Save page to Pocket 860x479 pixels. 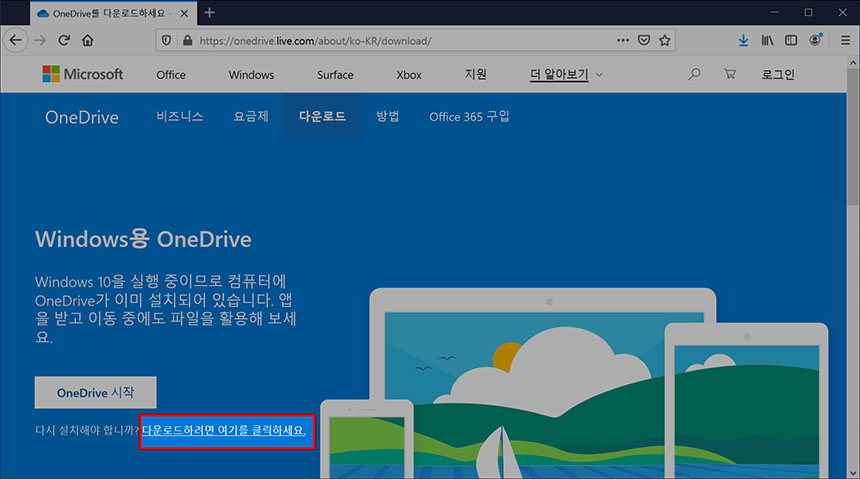click(x=644, y=40)
